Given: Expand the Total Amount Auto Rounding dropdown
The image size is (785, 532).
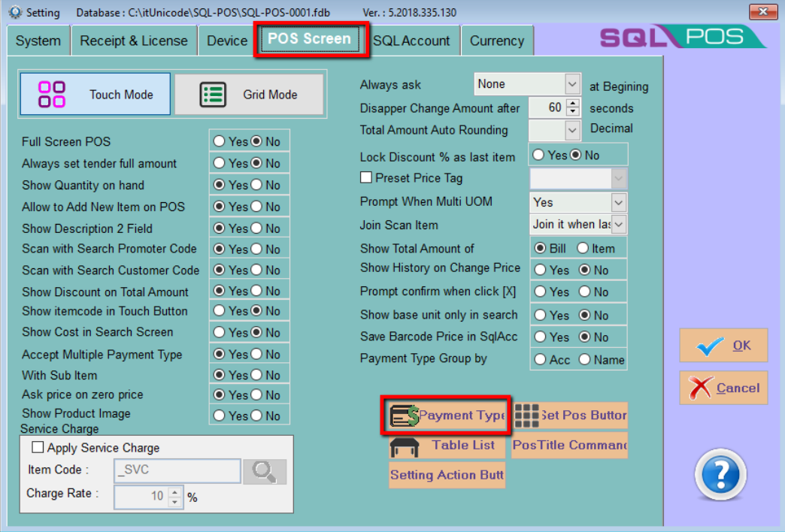Looking at the screenshot, I should pyautogui.click(x=572, y=130).
